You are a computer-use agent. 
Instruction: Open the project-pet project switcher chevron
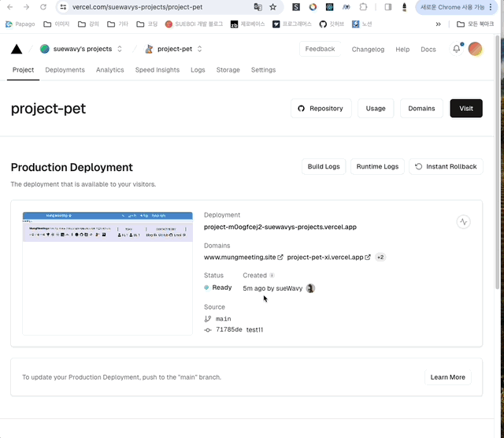click(199, 49)
